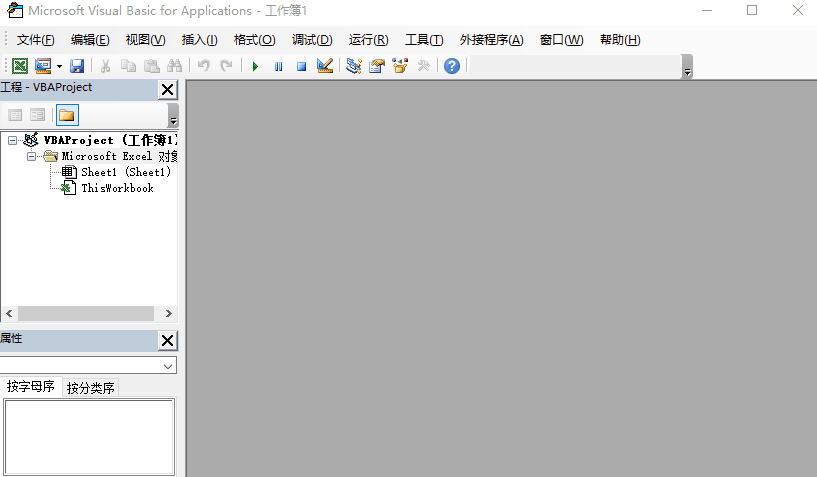
Task: Click the Redo arrow icon
Action: (226, 66)
